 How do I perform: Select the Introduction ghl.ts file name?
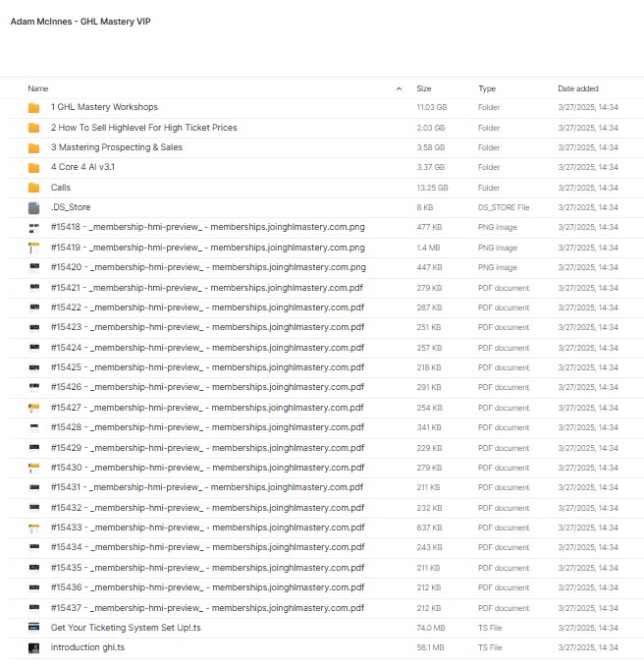pyautogui.click(x=87, y=647)
